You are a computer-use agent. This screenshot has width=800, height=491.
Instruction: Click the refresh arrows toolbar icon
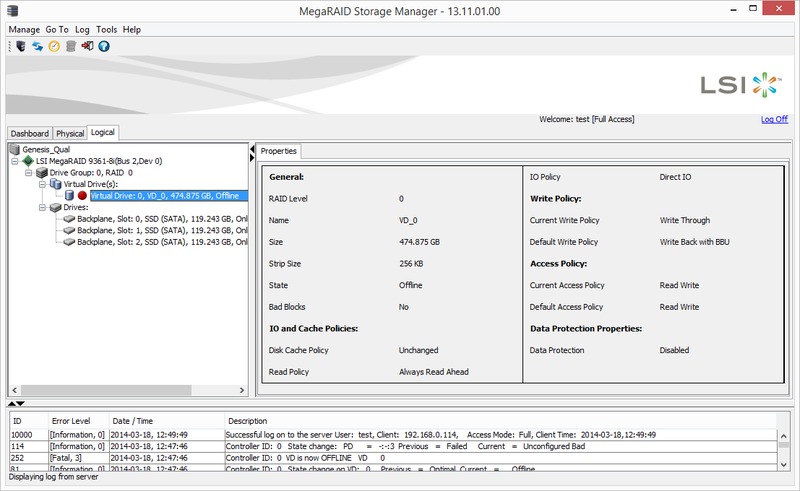point(38,46)
